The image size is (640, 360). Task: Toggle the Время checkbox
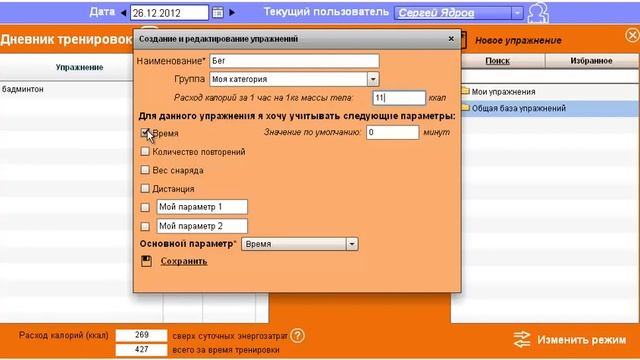pyautogui.click(x=145, y=133)
